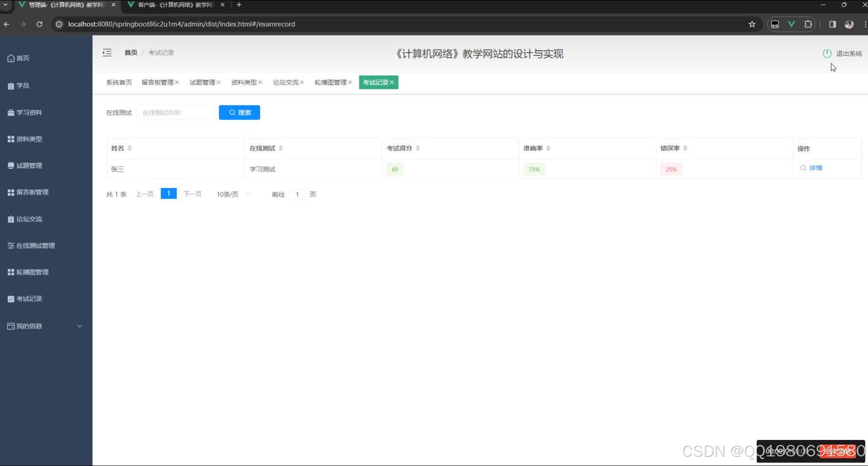Sort table by 在线测试 column

(281, 148)
